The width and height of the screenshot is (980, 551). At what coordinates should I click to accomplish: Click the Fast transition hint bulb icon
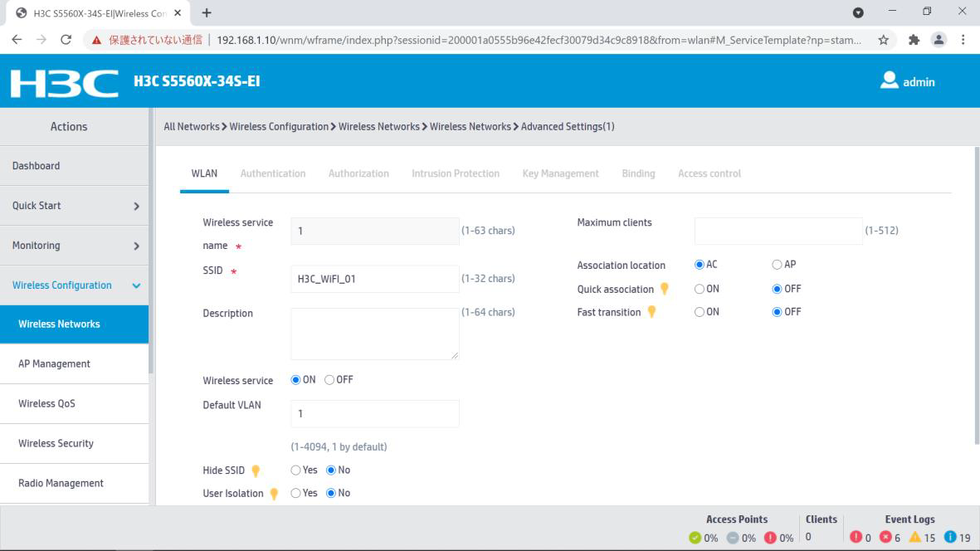click(651, 313)
